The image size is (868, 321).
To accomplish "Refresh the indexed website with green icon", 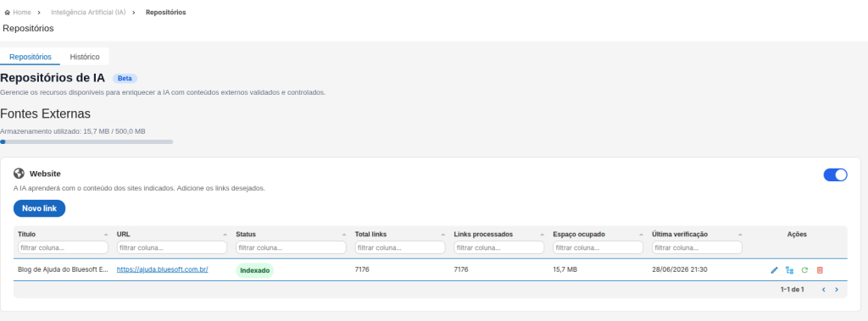I will [x=804, y=270].
